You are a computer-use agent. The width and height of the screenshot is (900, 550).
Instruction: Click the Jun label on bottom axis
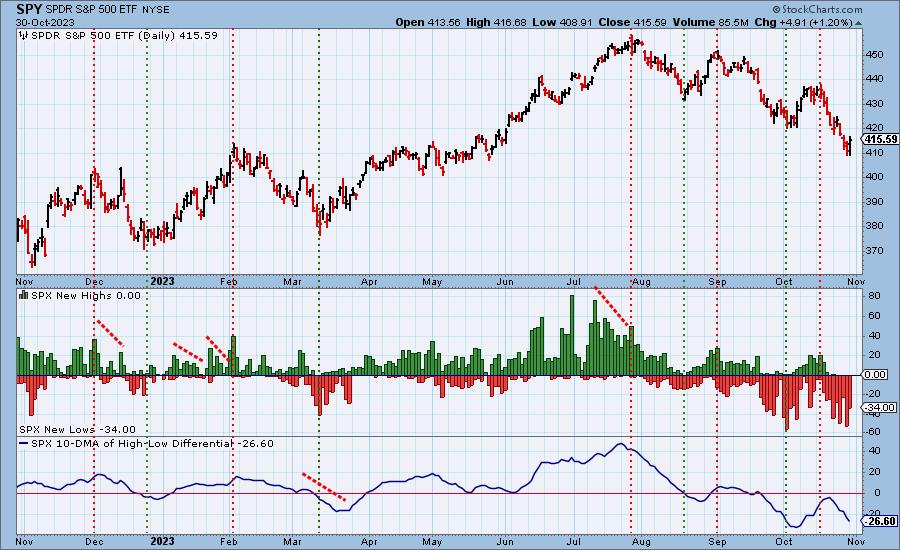pos(505,541)
